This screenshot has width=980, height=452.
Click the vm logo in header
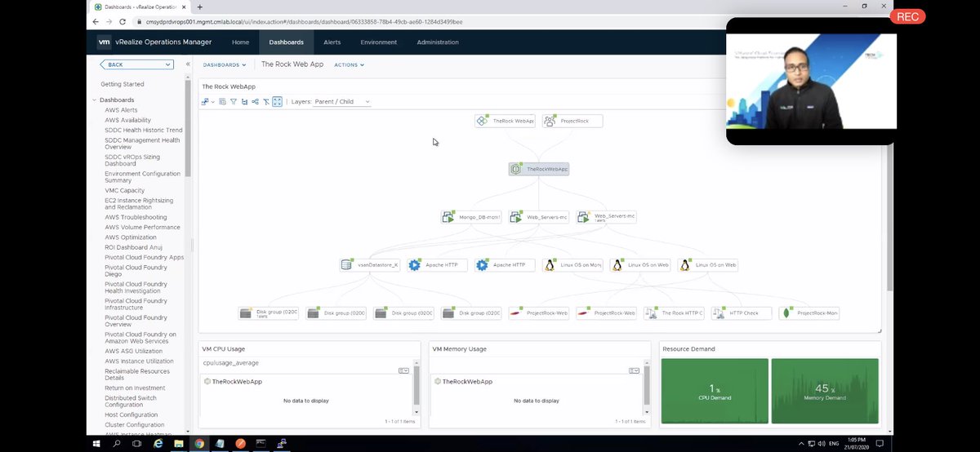pyautogui.click(x=105, y=42)
